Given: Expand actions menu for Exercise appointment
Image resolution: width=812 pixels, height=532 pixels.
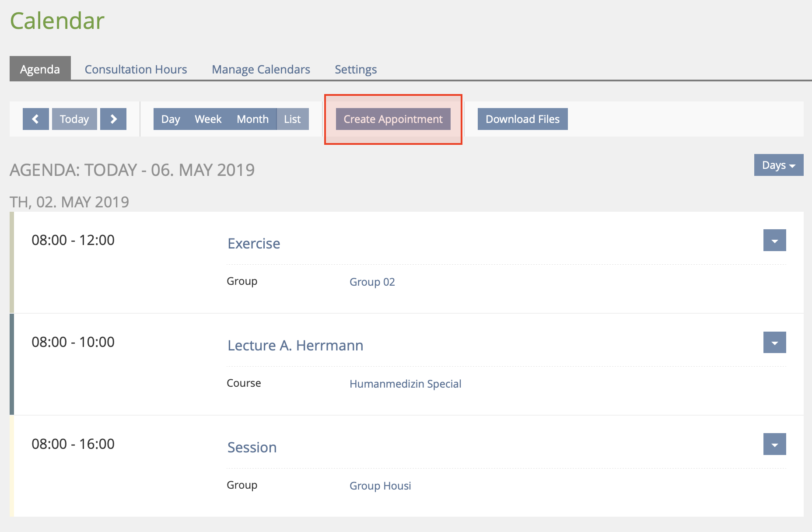Looking at the screenshot, I should click(774, 240).
